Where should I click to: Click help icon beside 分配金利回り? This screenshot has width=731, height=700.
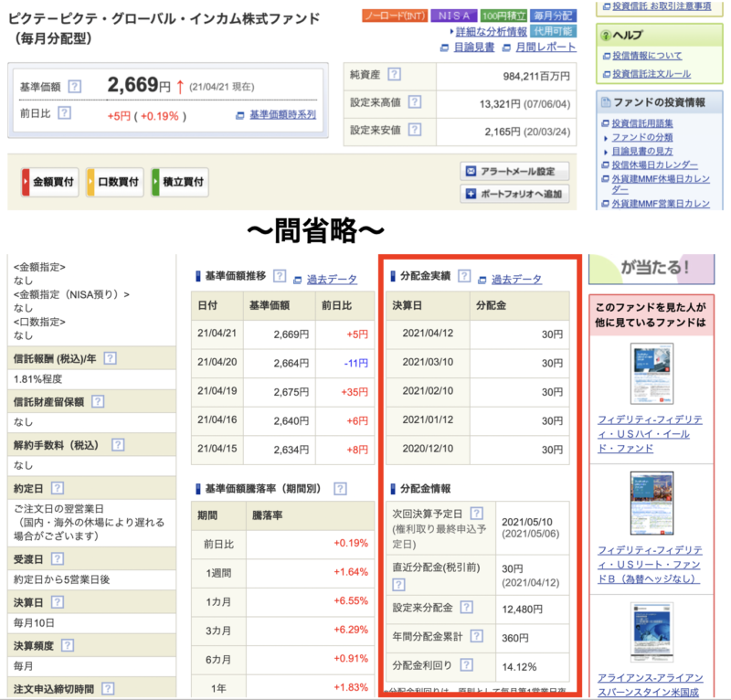[466, 664]
